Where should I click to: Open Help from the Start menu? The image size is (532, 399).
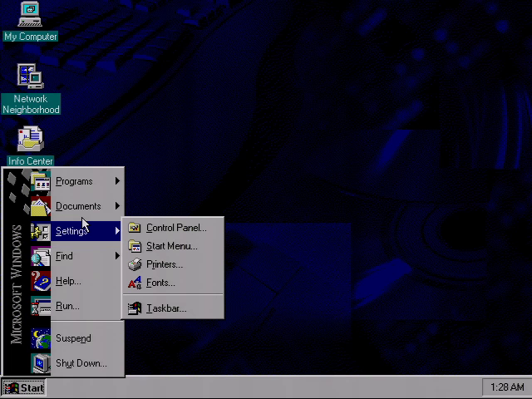pyautogui.click(x=68, y=281)
